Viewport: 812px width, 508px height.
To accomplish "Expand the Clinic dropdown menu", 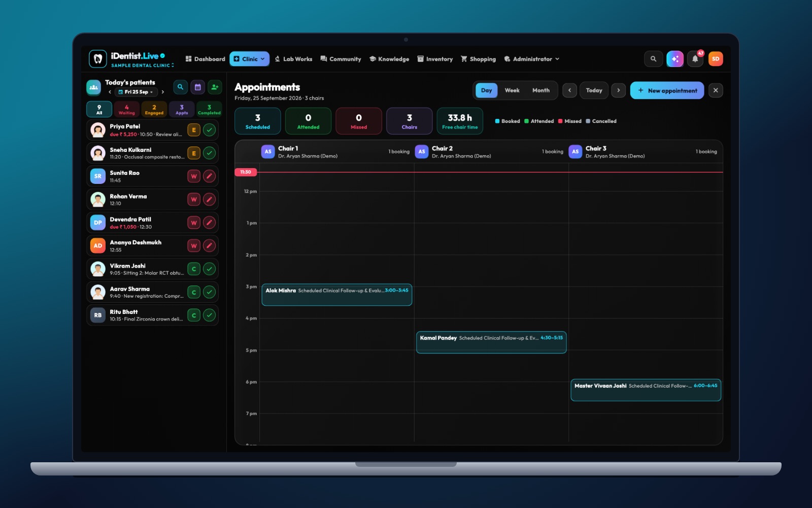I will click(249, 59).
